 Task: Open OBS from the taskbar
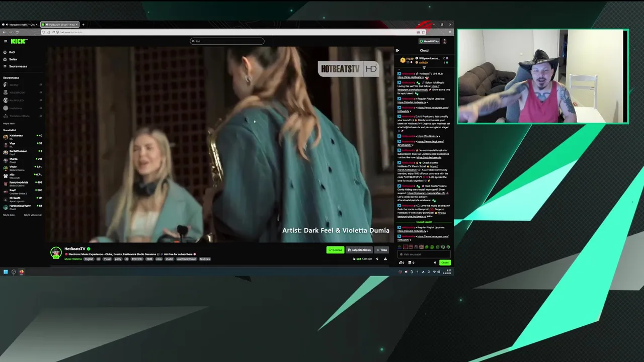pos(14,272)
